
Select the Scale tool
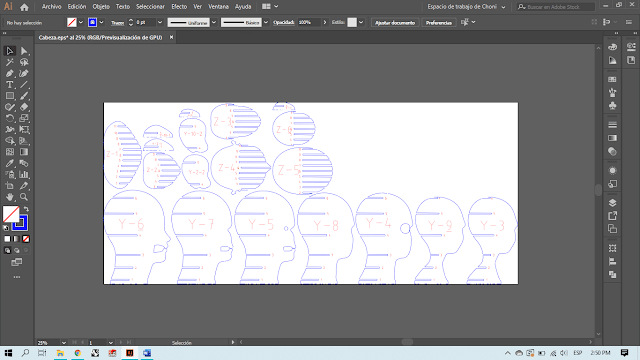coord(24,118)
